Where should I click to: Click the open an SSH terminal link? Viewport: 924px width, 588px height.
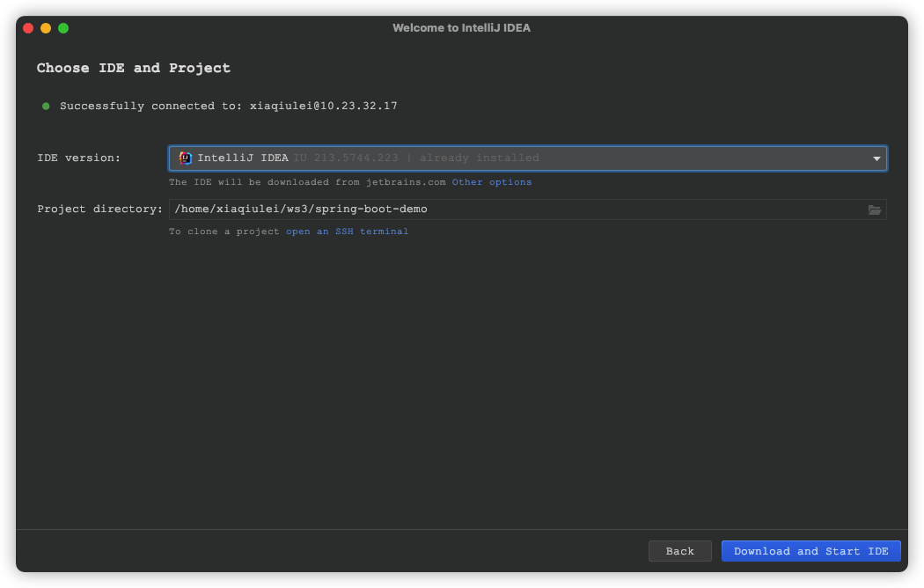[x=347, y=232]
